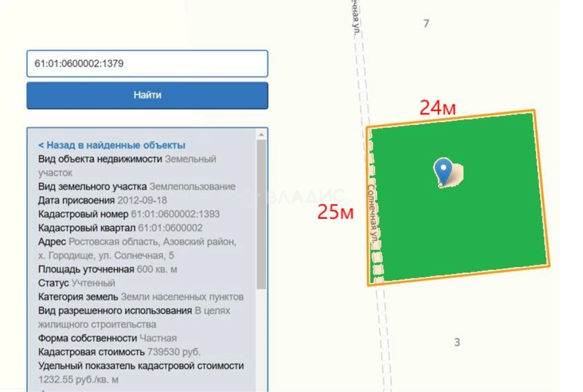The image size is (583, 392).
Task: Click the Кадастровый номер value 61:01:0600002:1393
Action: coord(175,214)
